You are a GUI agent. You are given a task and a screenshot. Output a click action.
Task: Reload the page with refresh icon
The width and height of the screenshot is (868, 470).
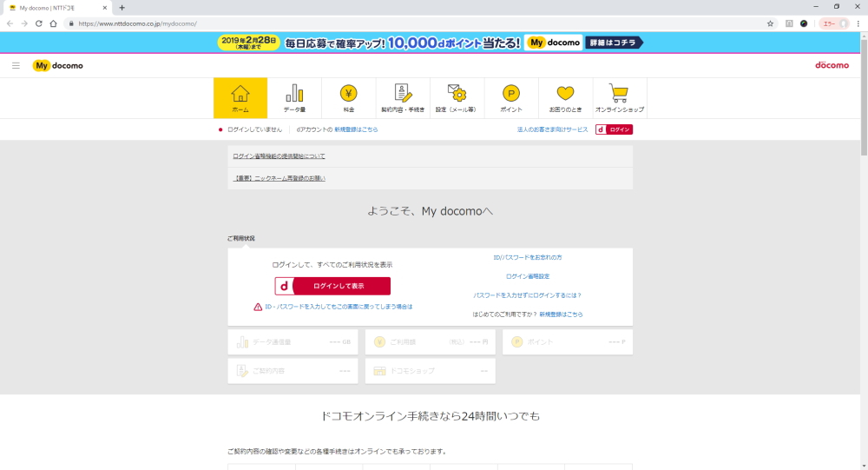click(39, 23)
